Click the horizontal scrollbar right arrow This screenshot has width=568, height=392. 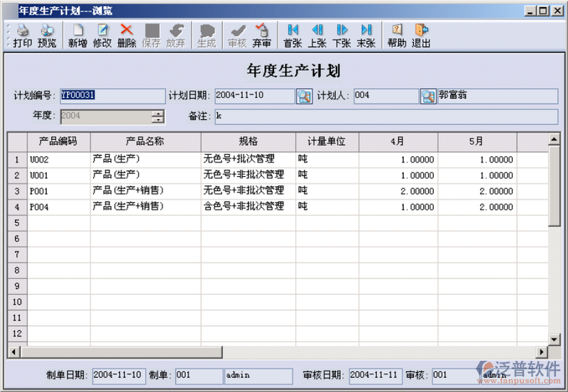(x=542, y=352)
